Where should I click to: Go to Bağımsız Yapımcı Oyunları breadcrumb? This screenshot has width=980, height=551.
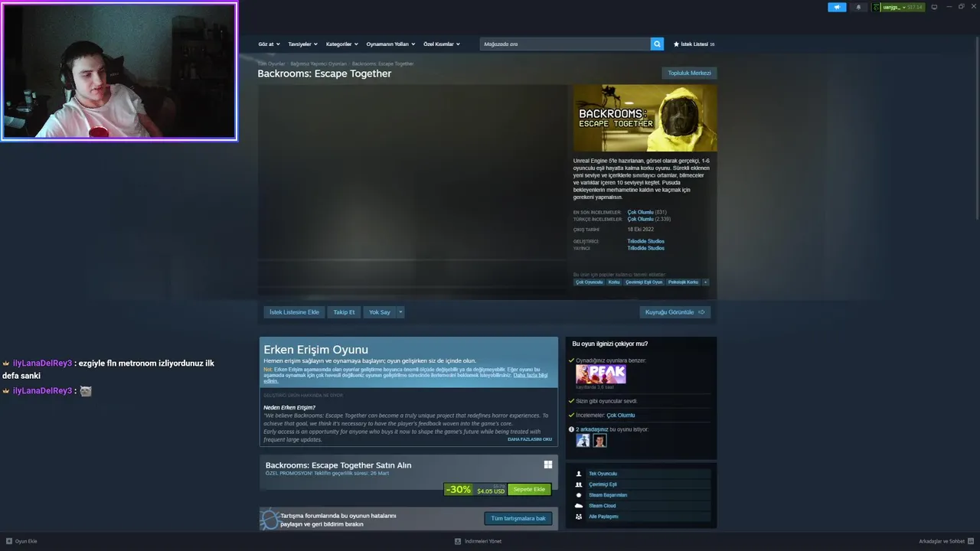click(318, 64)
